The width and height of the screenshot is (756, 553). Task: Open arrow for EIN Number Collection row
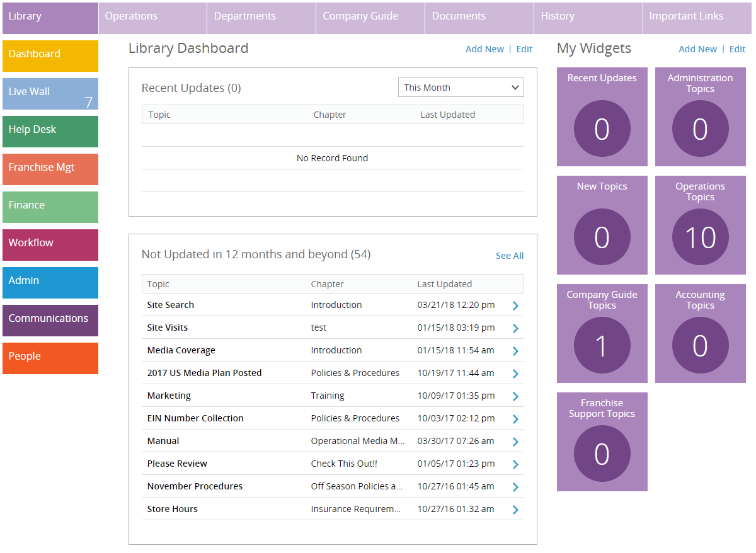pos(515,419)
